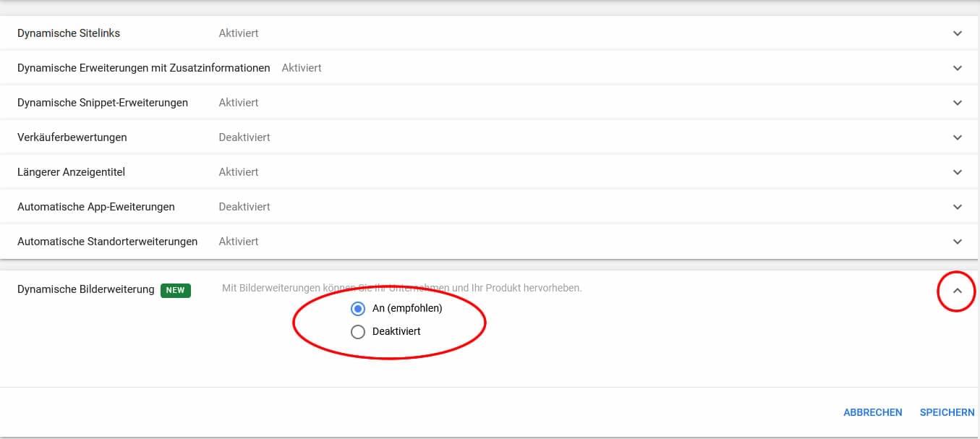Expand Dynamische Erweiterungen mit Zusatzinformationen chevron

tap(958, 68)
